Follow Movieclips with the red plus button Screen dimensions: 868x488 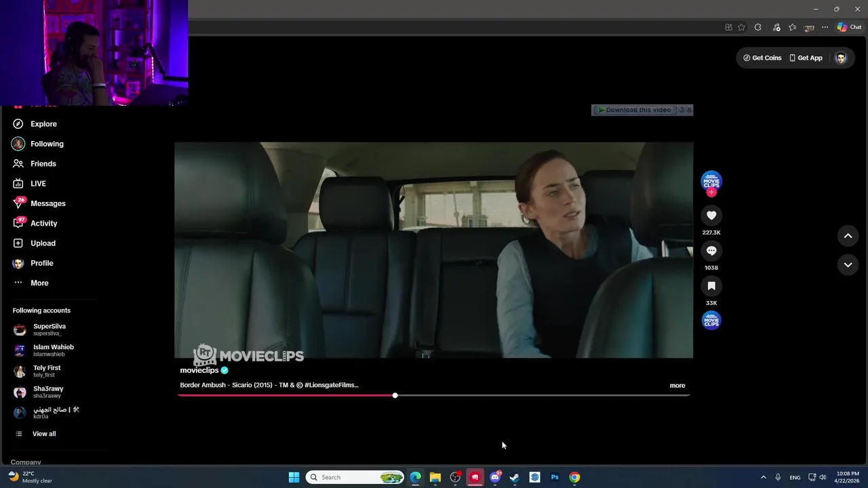click(711, 192)
